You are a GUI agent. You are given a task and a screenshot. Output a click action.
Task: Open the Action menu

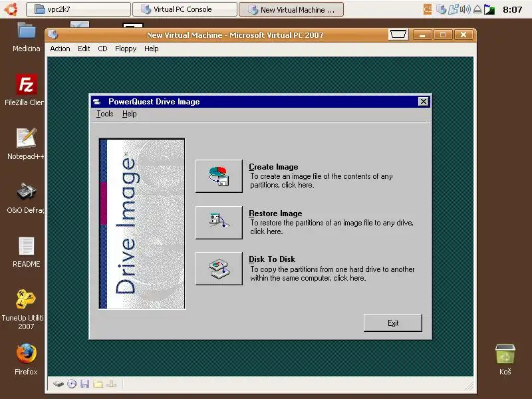[60, 49]
